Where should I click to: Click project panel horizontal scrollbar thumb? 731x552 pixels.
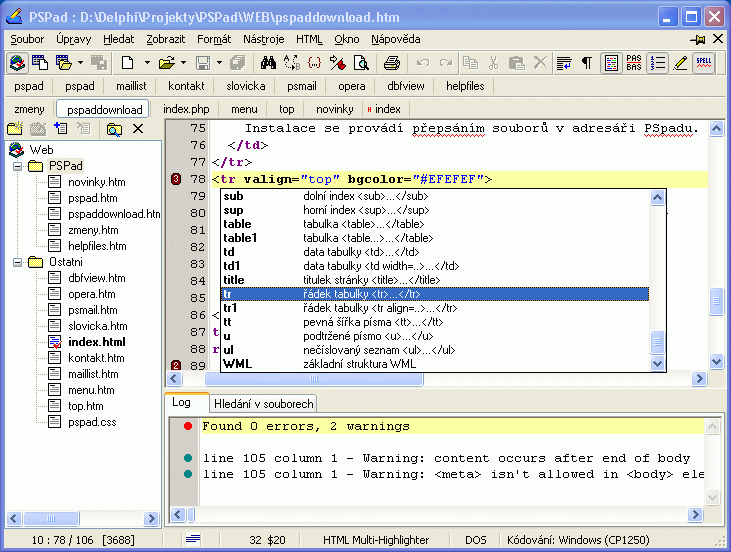click(51, 518)
